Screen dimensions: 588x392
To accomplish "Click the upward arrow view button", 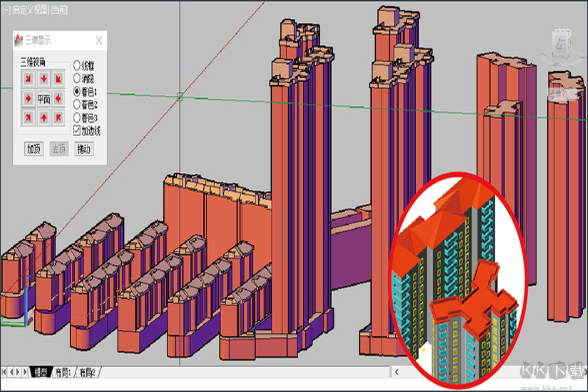I will pos(44,118).
